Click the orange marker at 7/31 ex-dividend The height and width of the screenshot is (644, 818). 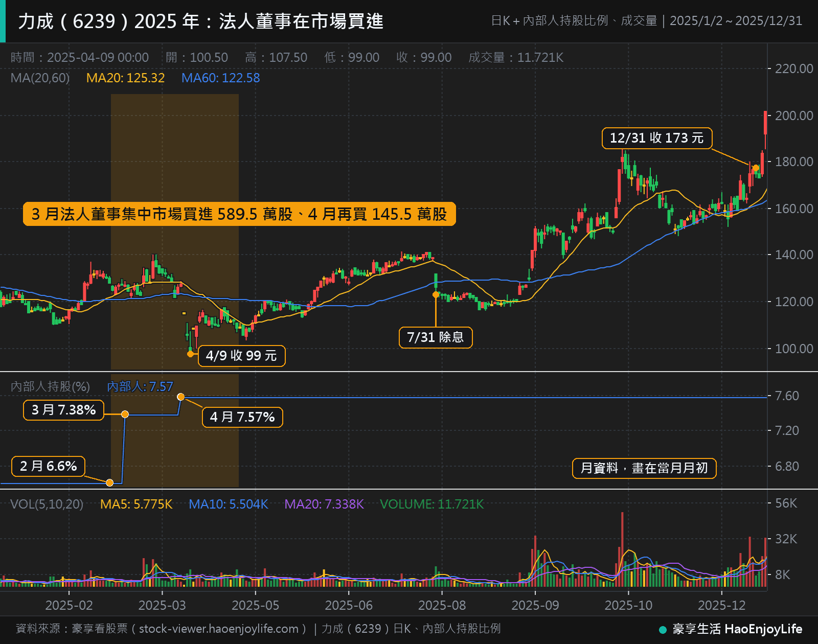[x=436, y=294]
